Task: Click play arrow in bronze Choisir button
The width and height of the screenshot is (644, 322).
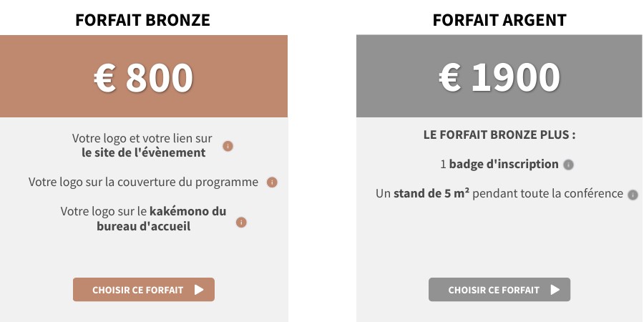Action: (x=199, y=290)
